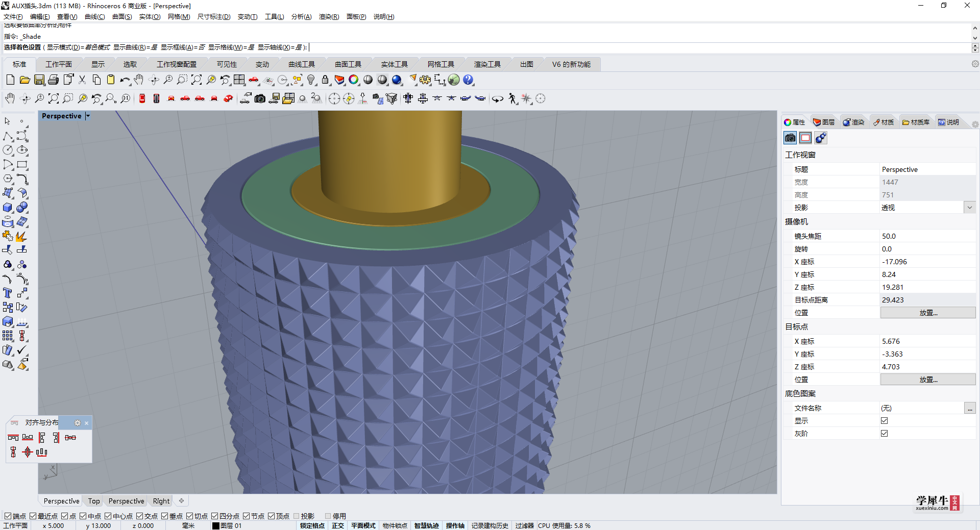The image size is (980, 530).
Task: Switch to the Top viewport tab
Action: 94,501
